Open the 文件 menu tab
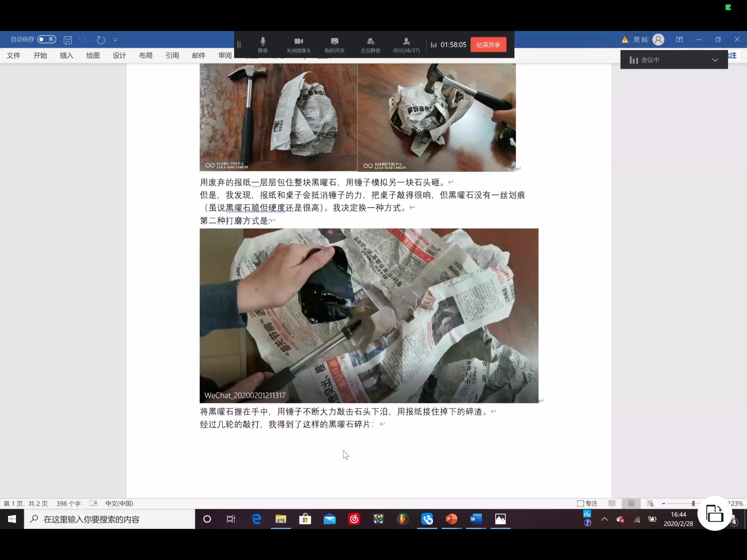The width and height of the screenshot is (747, 560). tap(13, 55)
